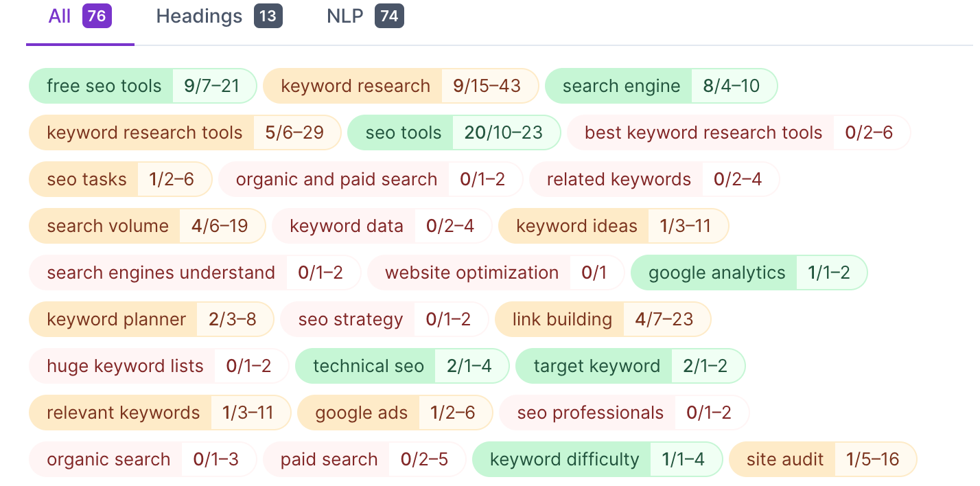Select best keyword research tools tag
The width and height of the screenshot is (980, 486).
click(x=738, y=132)
